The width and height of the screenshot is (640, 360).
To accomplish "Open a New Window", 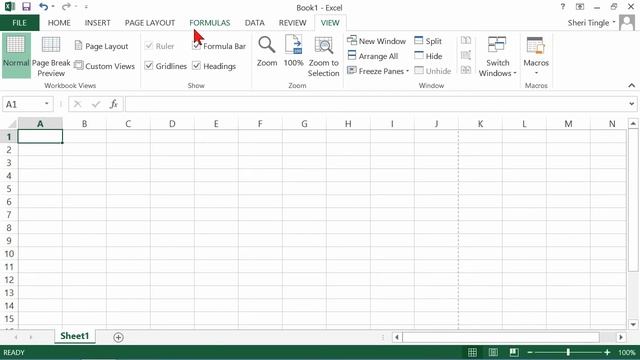I will [x=376, y=41].
